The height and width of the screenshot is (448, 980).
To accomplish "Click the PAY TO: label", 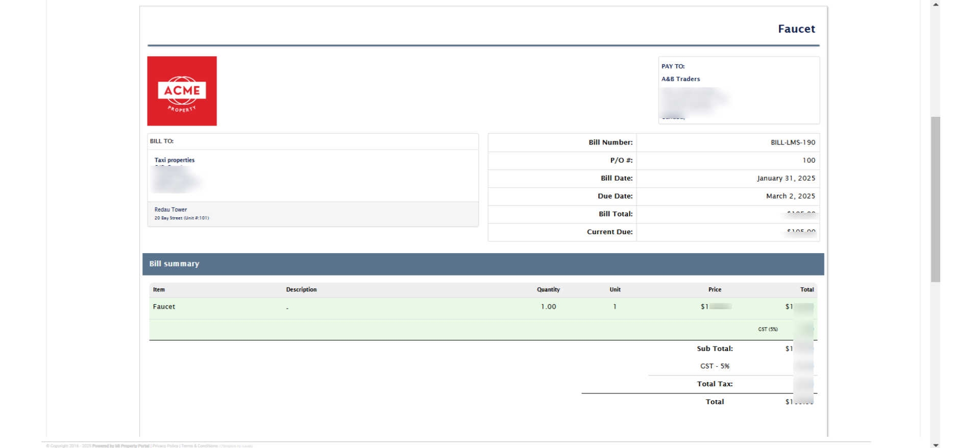I will tap(673, 66).
